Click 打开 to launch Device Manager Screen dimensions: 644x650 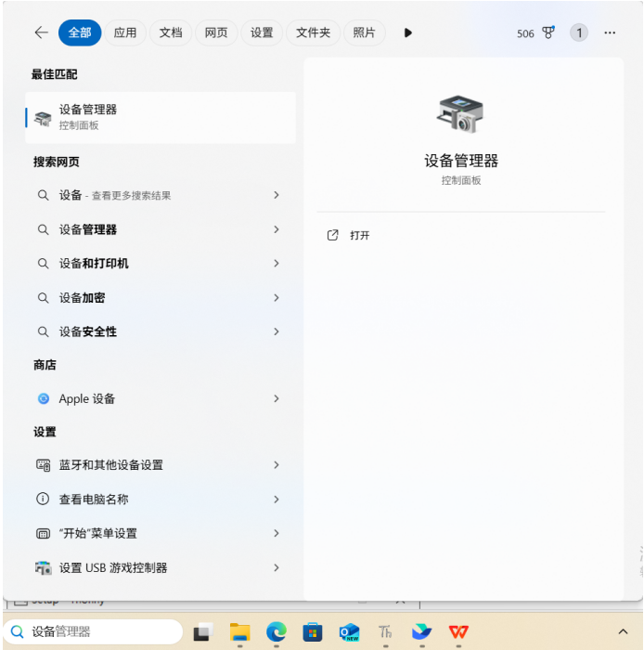(x=359, y=236)
